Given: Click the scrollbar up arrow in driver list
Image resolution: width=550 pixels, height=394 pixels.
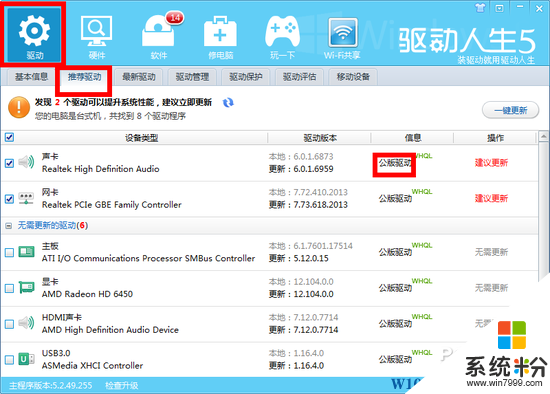Looking at the screenshot, I should (544, 136).
